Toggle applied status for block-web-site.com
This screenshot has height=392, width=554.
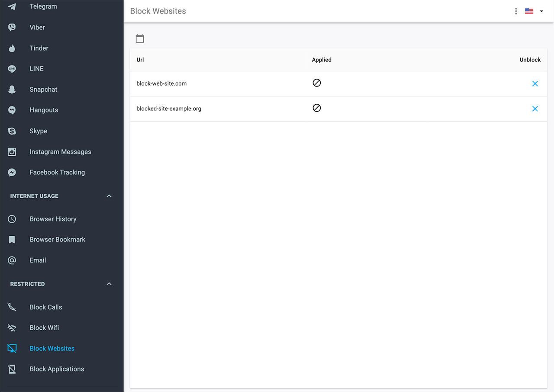(x=317, y=83)
